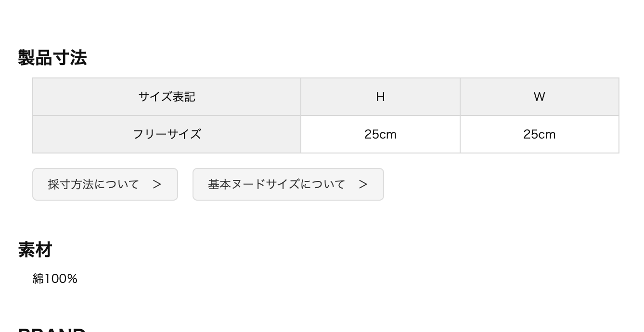Click the フリーサイズ row label

167,134
